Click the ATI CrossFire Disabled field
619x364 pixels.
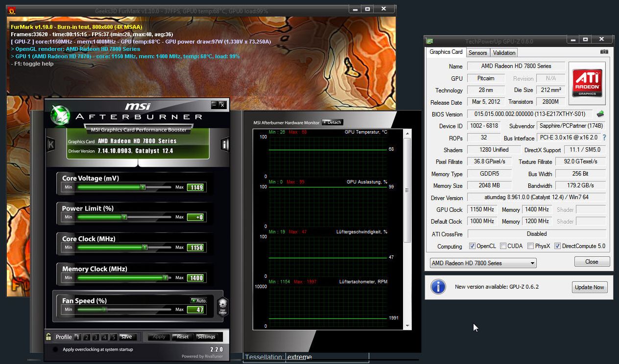(x=536, y=234)
